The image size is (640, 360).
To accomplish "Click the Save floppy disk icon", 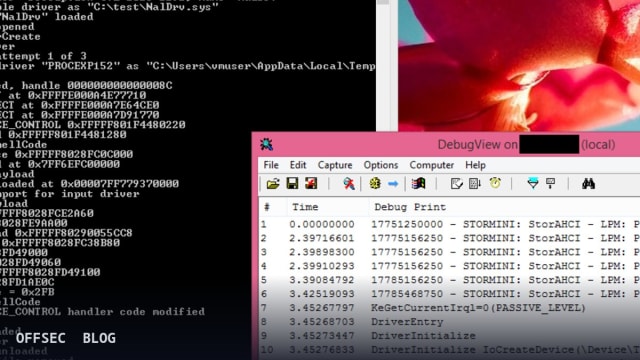I will 292,184.
